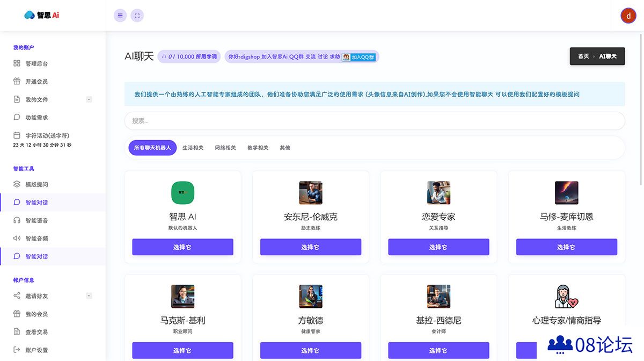The image size is (644, 361).
Task: Click the 字符活动(送字符) sidebar entry
Action: point(47,135)
